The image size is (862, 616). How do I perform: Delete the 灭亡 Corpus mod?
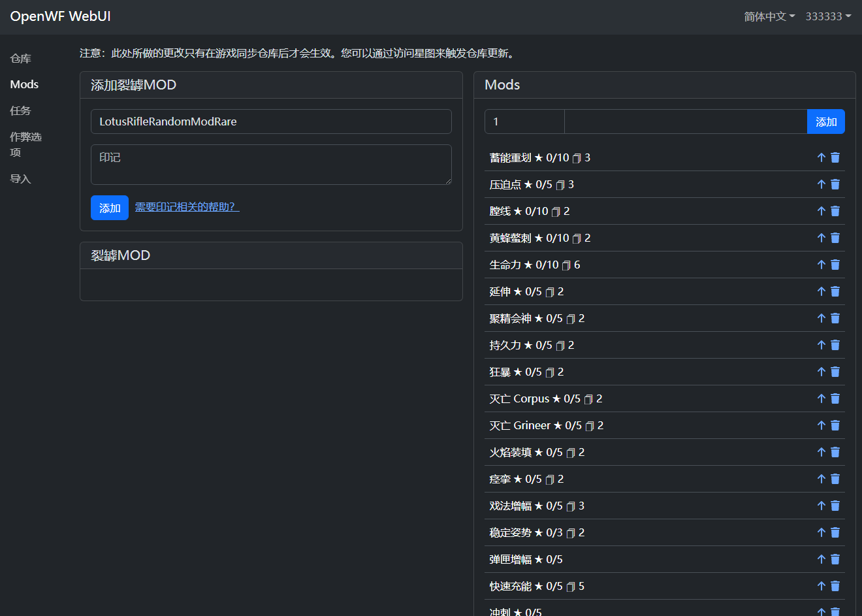point(835,398)
